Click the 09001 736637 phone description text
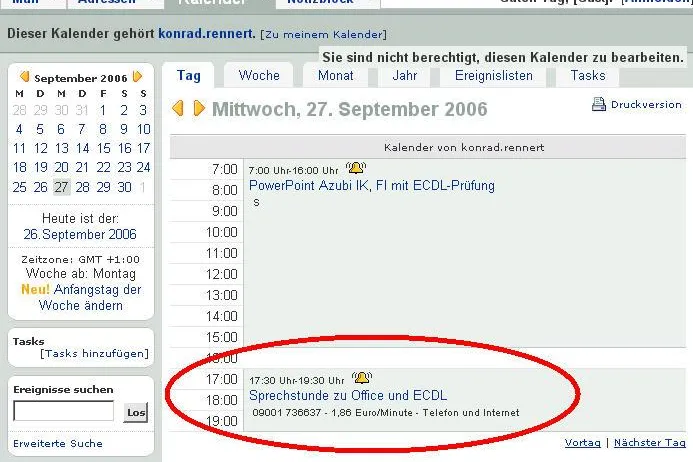Image resolution: width=693 pixels, height=462 pixels. click(x=386, y=412)
